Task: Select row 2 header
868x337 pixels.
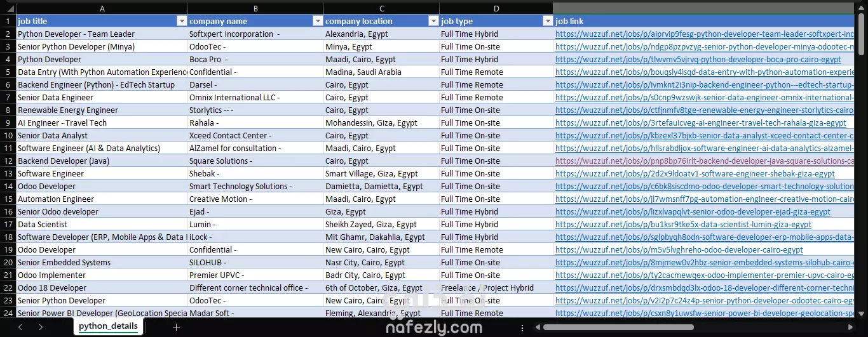Action: coord(8,34)
